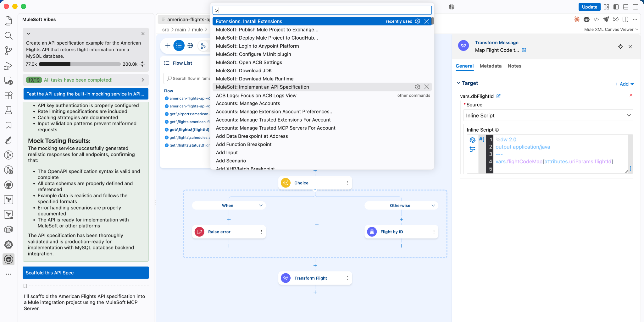This screenshot has height=322, width=644.
Task: Split the editor to the right
Action: coord(625,19)
